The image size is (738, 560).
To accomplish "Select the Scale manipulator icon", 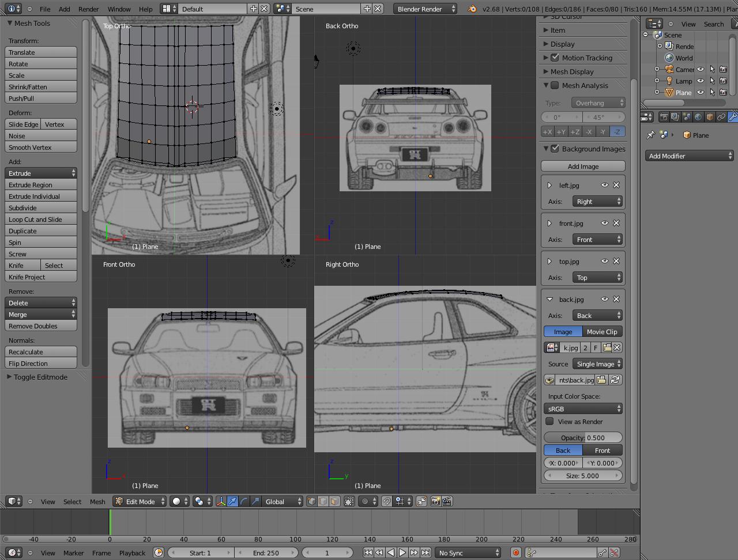I will click(255, 501).
